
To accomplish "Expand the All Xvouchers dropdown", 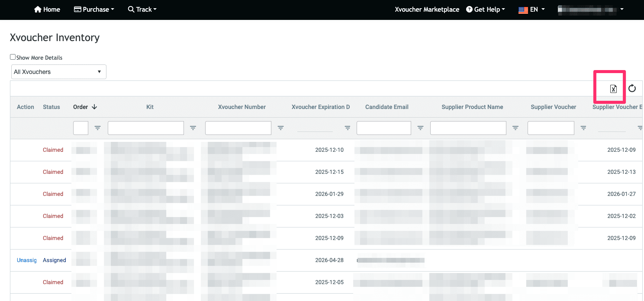I will click(58, 72).
